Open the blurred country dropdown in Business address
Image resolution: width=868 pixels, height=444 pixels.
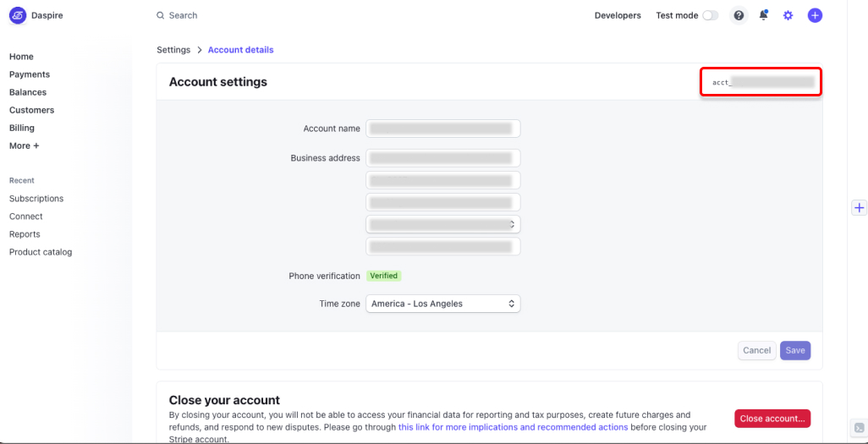point(442,224)
